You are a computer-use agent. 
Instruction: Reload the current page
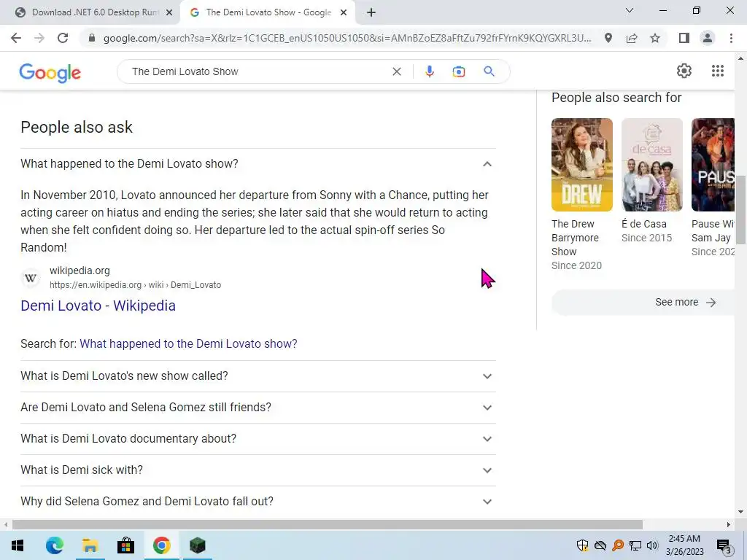63,38
